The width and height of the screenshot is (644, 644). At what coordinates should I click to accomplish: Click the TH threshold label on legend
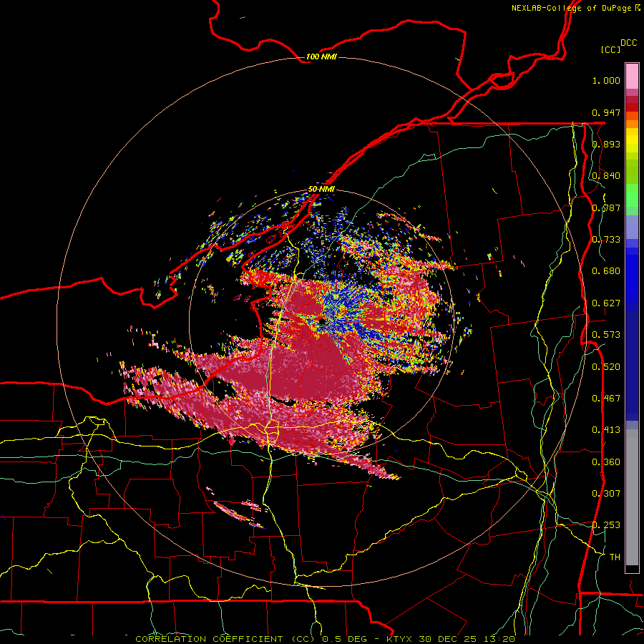pos(615,557)
